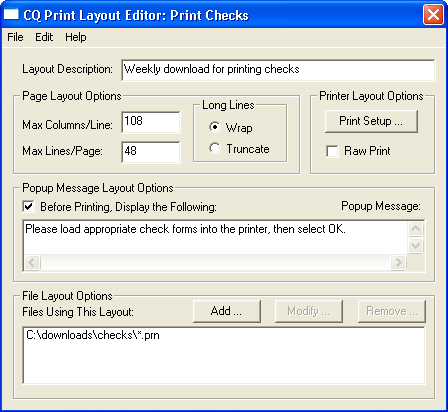Click the Layout Description text field
Viewport: 448px width, 412px height.
278,70
